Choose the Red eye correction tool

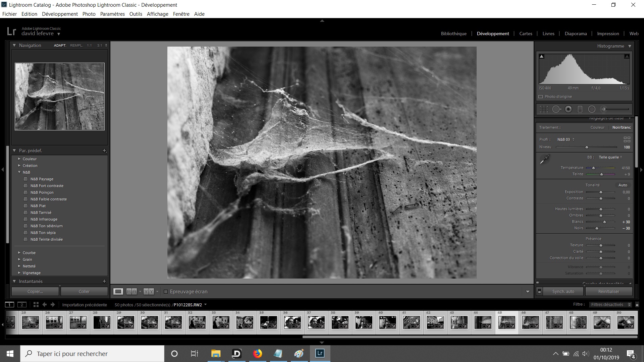(x=568, y=109)
